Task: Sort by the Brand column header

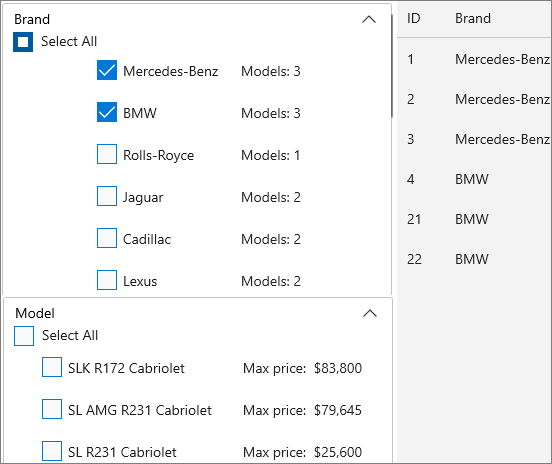Action: [473, 18]
